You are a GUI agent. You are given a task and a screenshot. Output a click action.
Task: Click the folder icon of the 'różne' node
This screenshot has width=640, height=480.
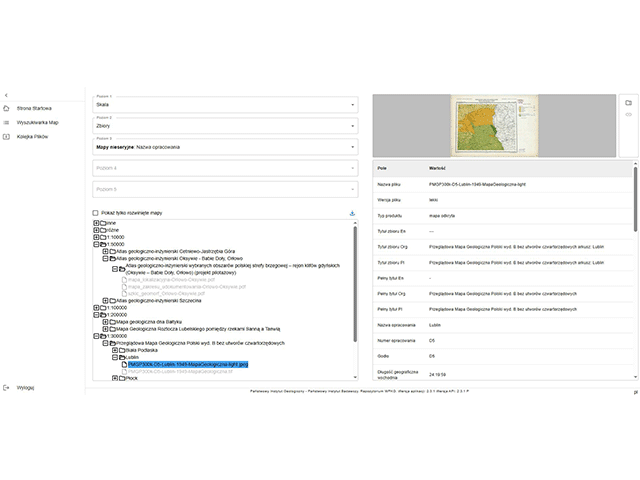coord(103,230)
